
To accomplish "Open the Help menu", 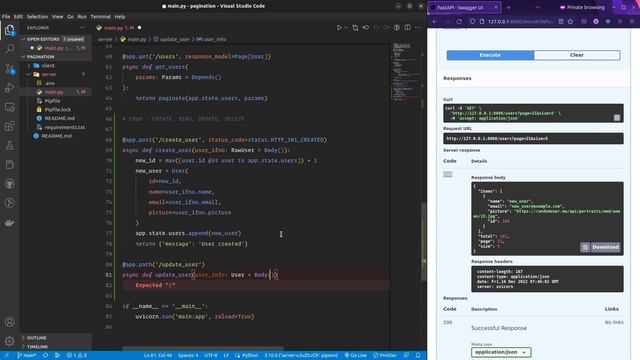I will pyautogui.click(x=120, y=17).
